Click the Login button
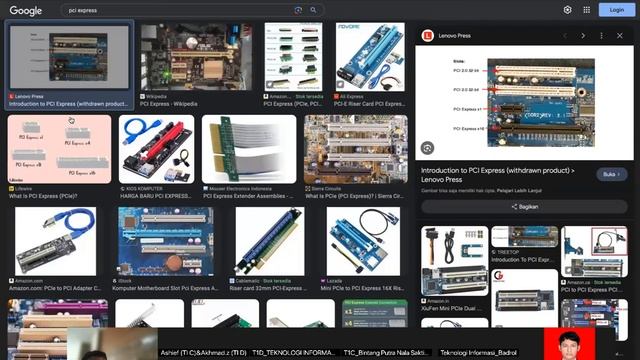The height and width of the screenshot is (360, 640). point(617,10)
